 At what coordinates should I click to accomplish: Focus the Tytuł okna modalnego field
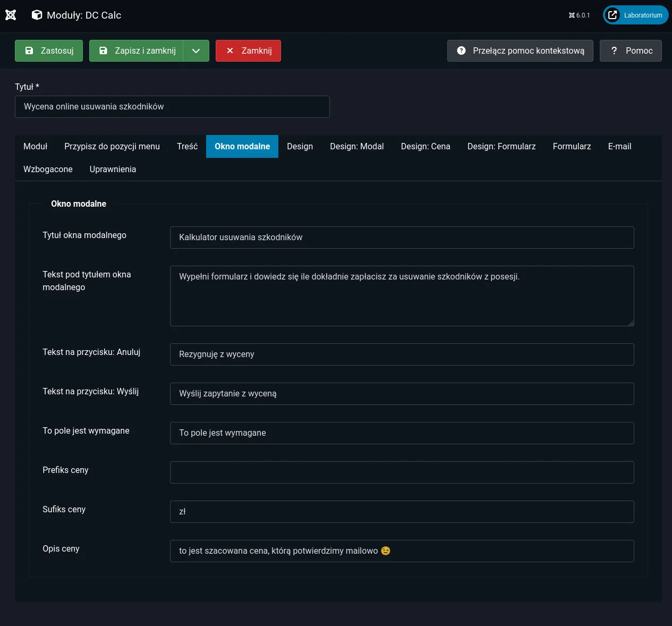[x=402, y=238]
